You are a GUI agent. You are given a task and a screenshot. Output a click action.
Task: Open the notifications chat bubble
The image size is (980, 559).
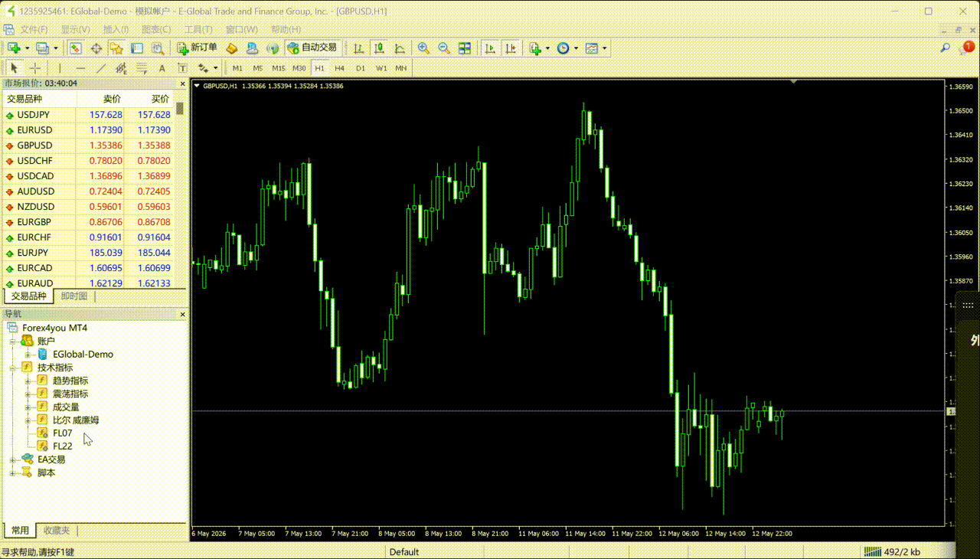966,47
